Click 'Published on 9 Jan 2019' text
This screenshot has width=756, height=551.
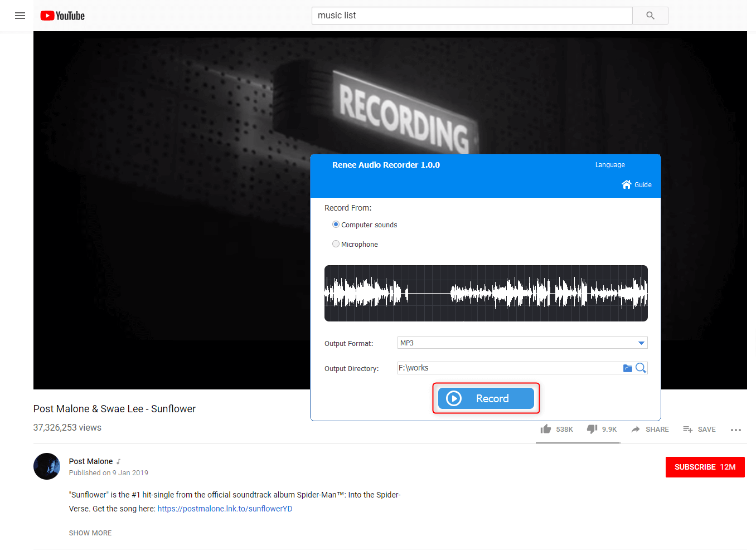(x=109, y=473)
